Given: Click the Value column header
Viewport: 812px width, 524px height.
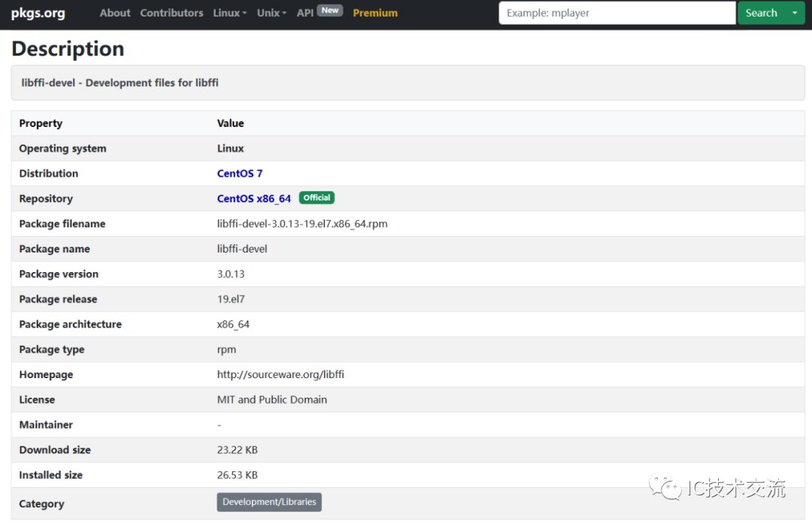Looking at the screenshot, I should click(231, 123).
